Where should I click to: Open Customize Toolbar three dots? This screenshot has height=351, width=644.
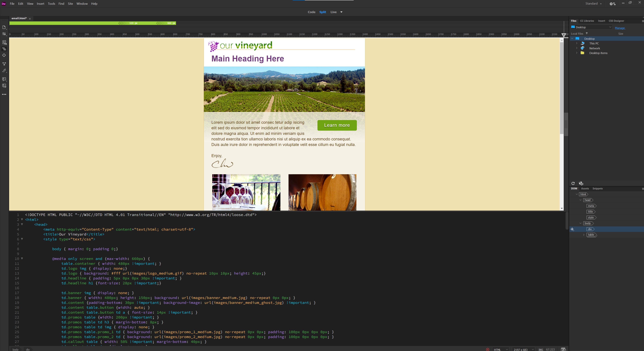[x=4, y=94]
